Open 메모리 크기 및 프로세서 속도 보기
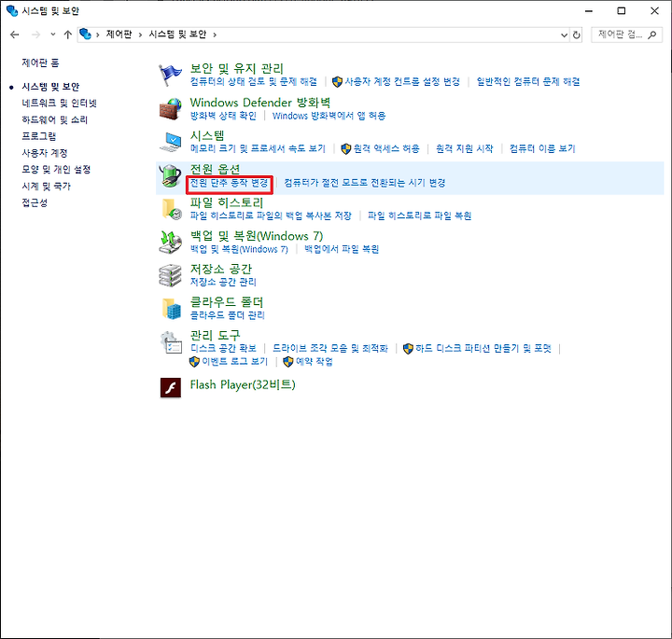 (x=258, y=148)
